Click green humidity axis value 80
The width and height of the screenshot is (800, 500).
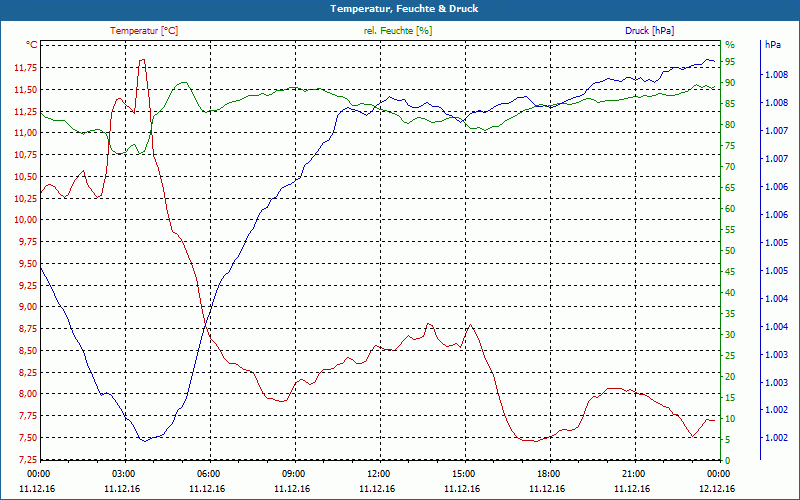tap(730, 124)
